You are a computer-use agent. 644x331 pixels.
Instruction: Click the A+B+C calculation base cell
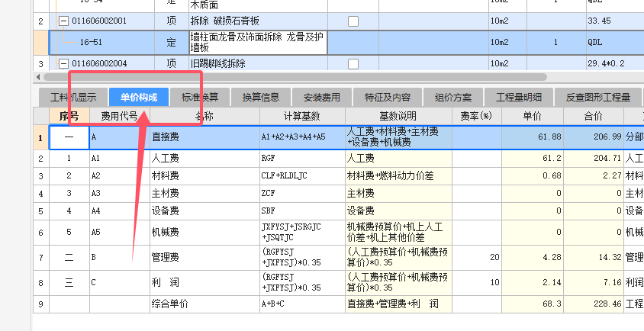(302, 304)
